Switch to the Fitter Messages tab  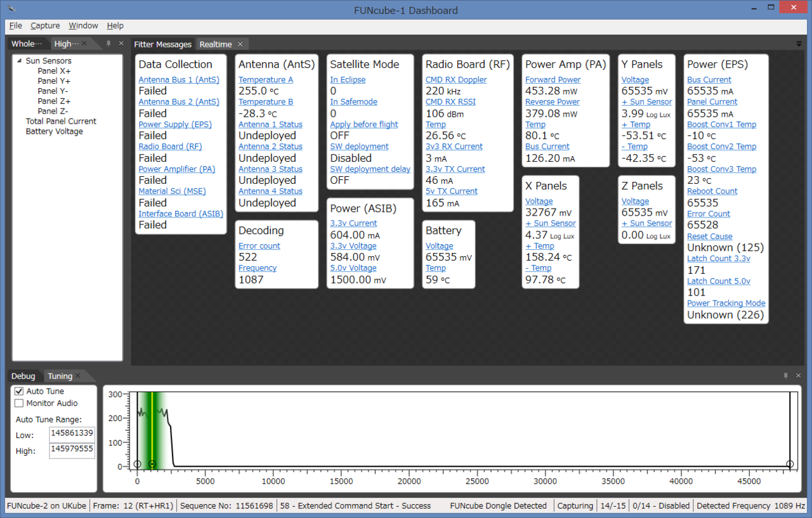[162, 44]
